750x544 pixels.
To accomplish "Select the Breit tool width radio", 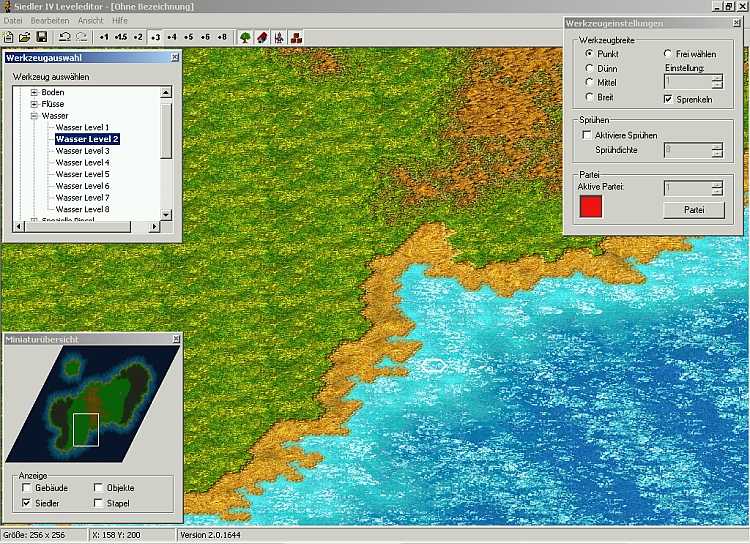I will (589, 97).
